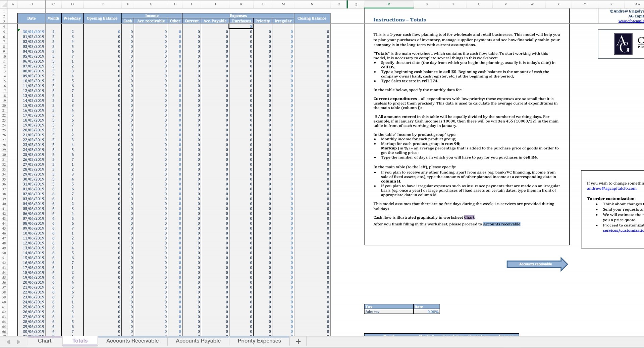Click highlighted Accounts receivable text in instructions
This screenshot has width=644, height=348.
pos(502,224)
